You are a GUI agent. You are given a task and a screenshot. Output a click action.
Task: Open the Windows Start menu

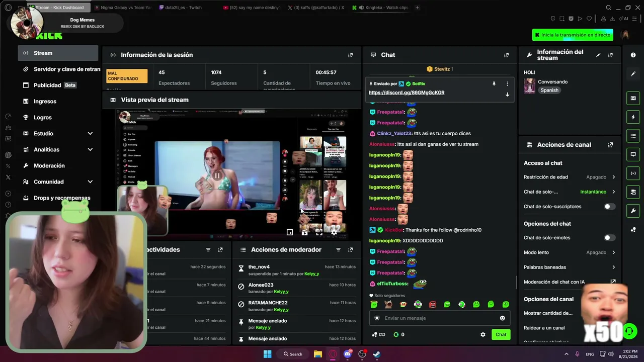click(267, 354)
